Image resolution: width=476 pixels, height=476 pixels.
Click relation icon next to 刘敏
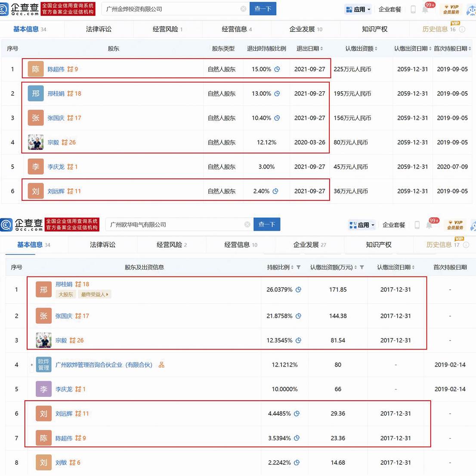pyautogui.click(x=72, y=463)
